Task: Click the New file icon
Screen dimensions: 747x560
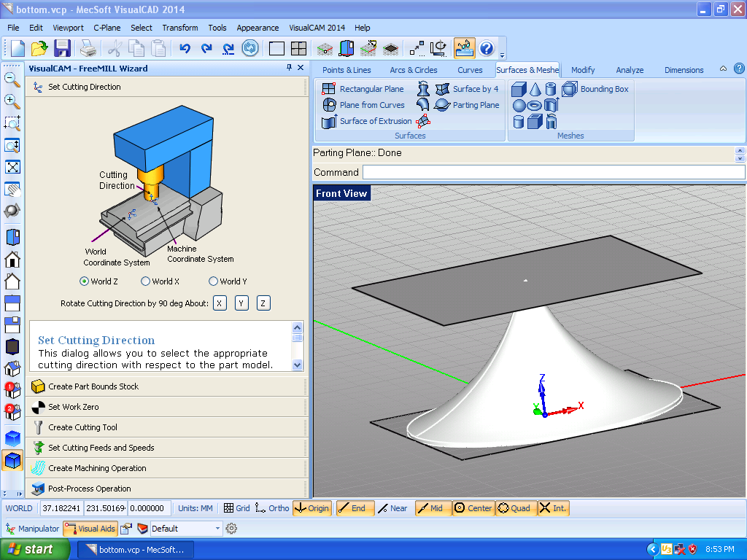Action: click(x=18, y=48)
